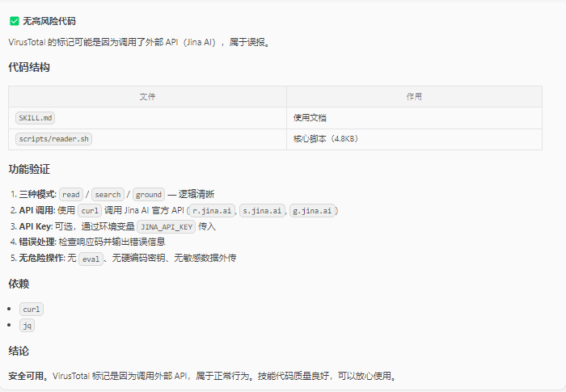
Task: Click the curl item under 依赖 list
Action: [31, 310]
